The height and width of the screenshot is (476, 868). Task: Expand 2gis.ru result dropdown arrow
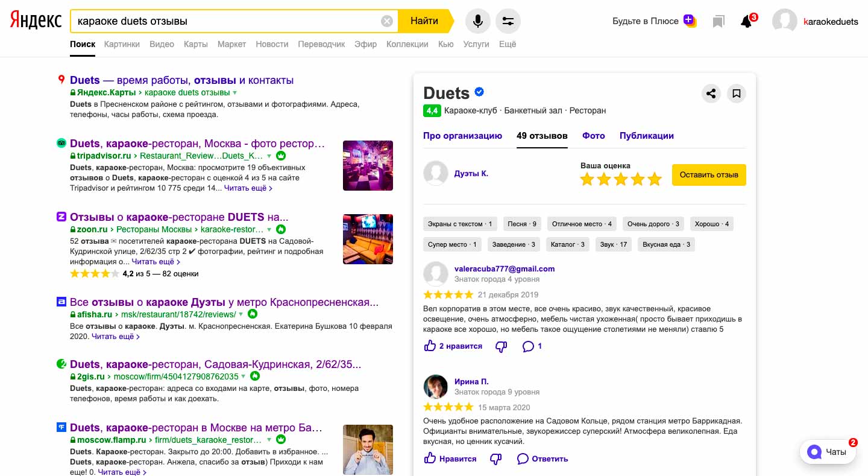coord(244,376)
